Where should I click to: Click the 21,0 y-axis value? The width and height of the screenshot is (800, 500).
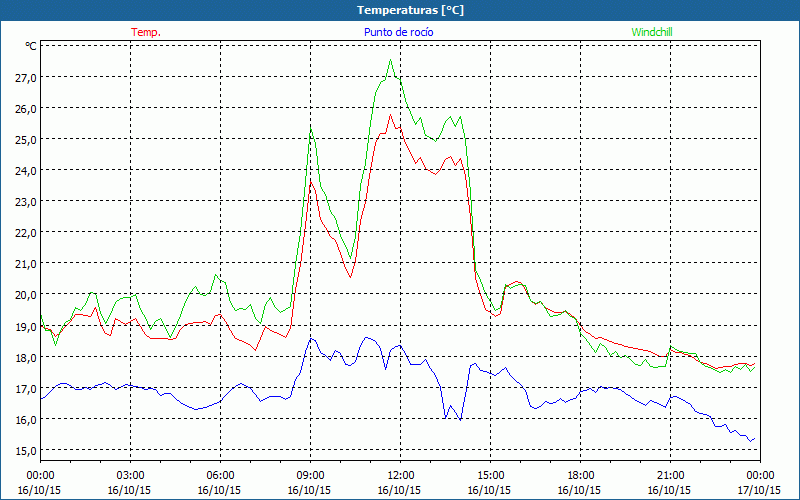tap(27, 264)
